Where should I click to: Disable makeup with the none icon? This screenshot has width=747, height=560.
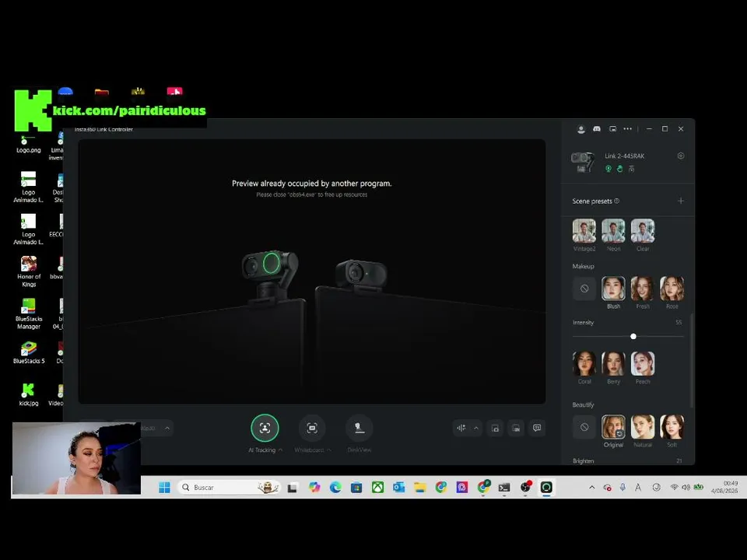584,289
